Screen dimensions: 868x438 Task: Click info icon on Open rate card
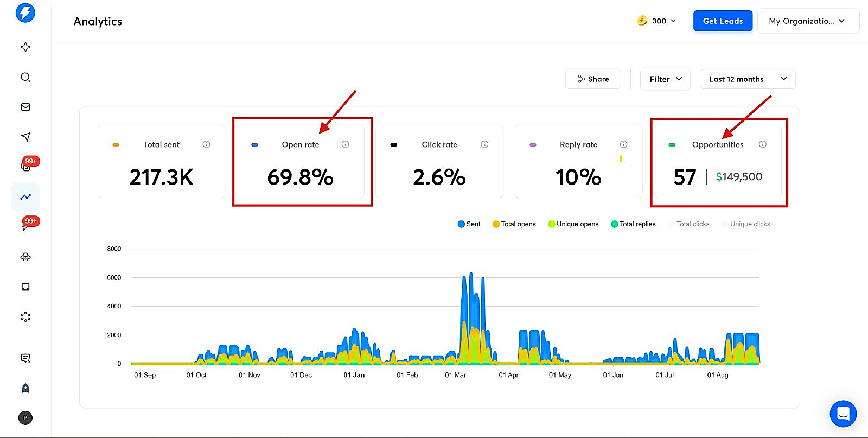coord(345,144)
